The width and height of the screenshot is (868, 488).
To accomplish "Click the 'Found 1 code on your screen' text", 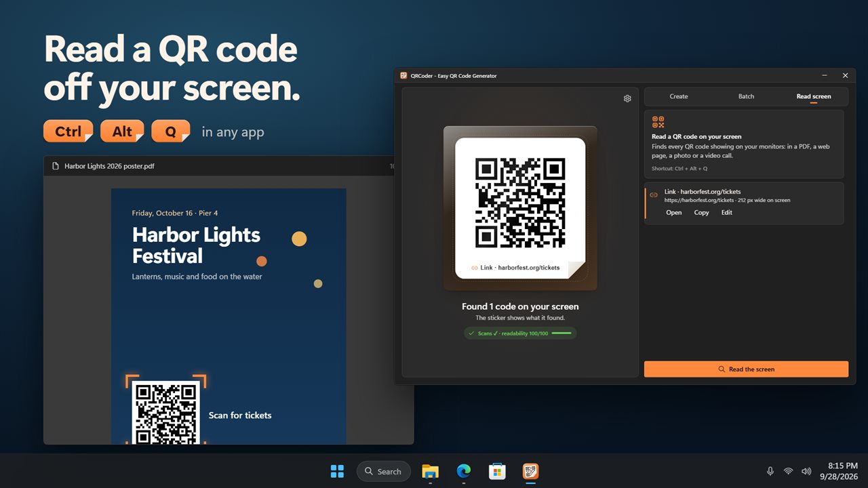I will (520, 306).
